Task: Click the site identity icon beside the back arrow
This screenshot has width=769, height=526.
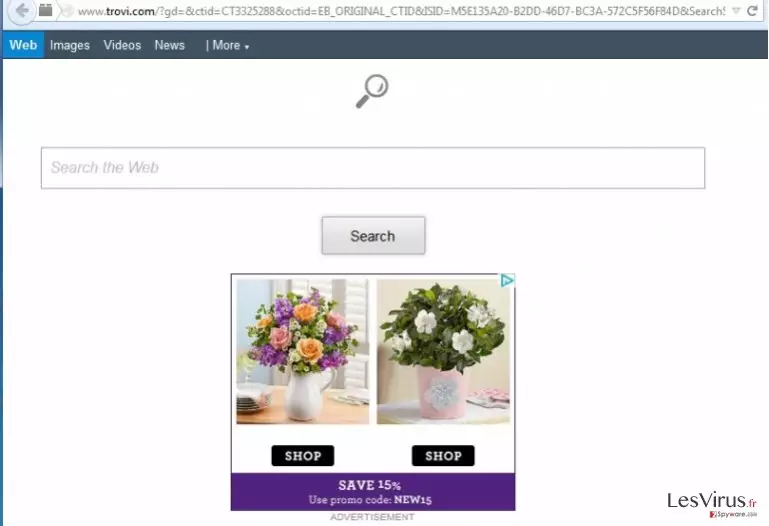Action: pyautogui.click(x=46, y=10)
